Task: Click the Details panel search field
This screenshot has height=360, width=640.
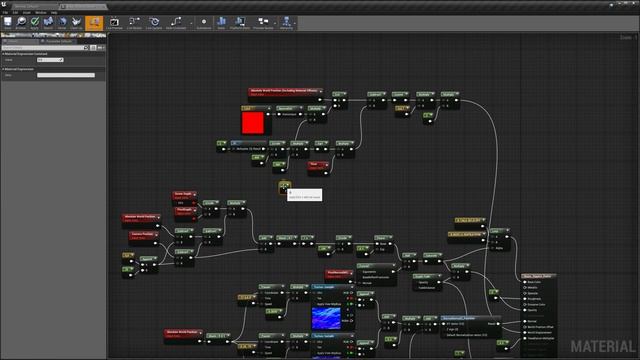Action: click(45, 48)
